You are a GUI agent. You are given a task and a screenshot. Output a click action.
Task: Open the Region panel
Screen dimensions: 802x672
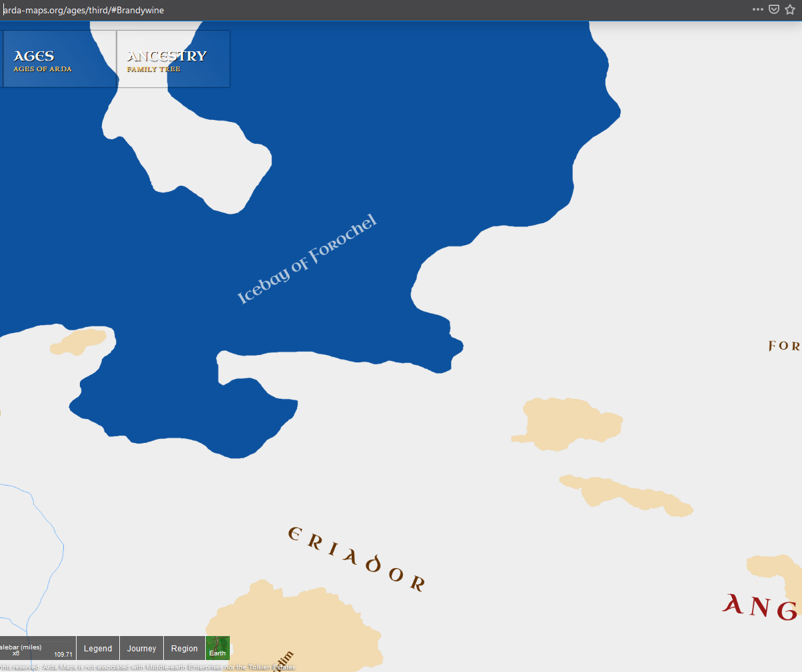click(x=185, y=648)
